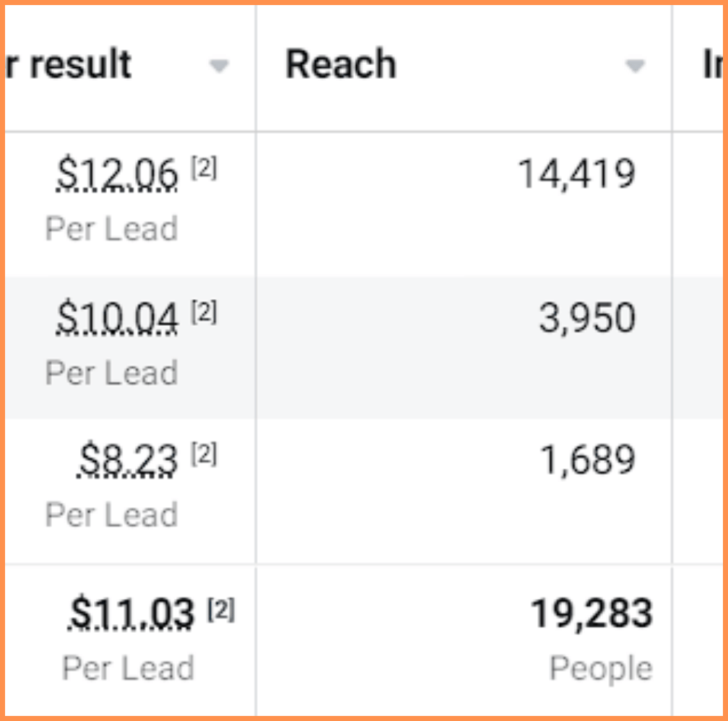Open footnote [2] beside the $11.03 total
This screenshot has width=728, height=721.
click(x=221, y=611)
